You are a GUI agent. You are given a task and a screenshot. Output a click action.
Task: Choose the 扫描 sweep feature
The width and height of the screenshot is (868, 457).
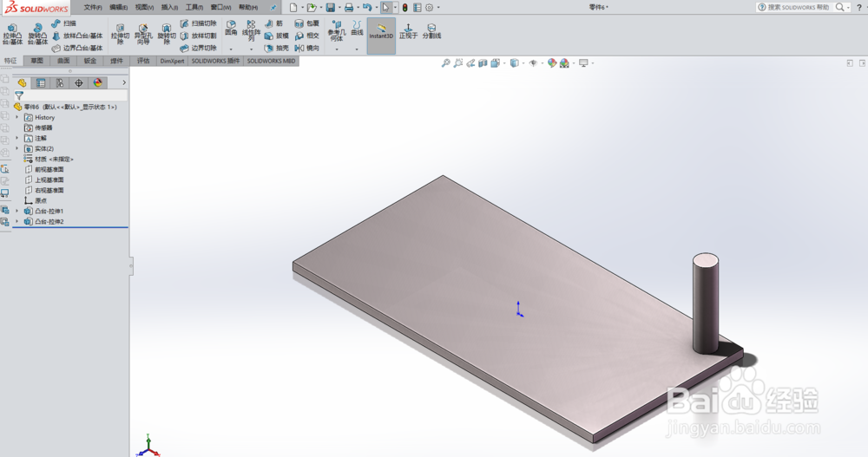[x=63, y=23]
